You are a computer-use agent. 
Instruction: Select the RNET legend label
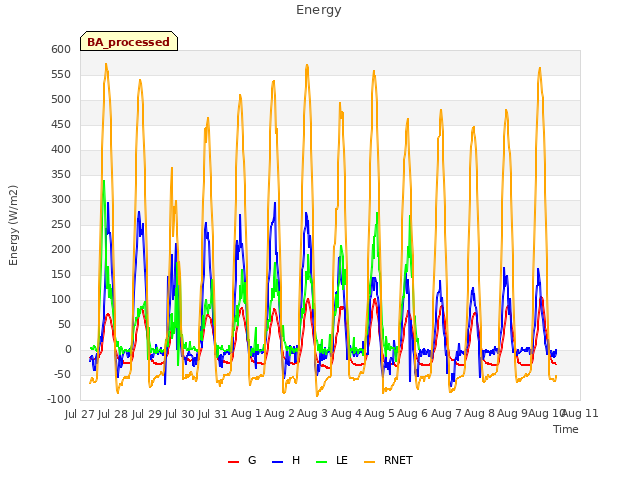click(398, 460)
